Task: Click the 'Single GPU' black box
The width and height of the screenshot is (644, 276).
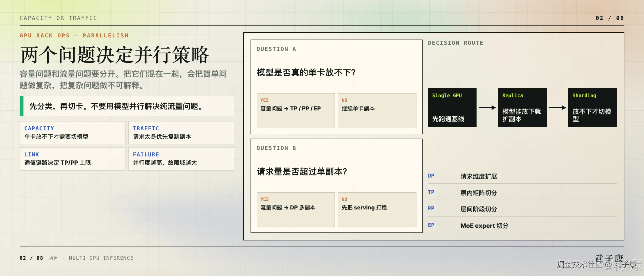Action: point(452,108)
